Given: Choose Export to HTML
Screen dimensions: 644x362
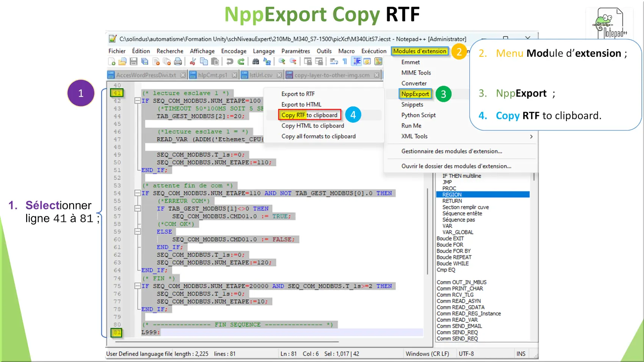Looking at the screenshot, I should (301, 105).
